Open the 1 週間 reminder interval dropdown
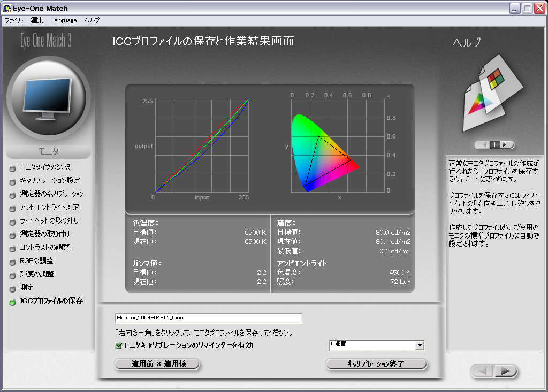 (420, 345)
